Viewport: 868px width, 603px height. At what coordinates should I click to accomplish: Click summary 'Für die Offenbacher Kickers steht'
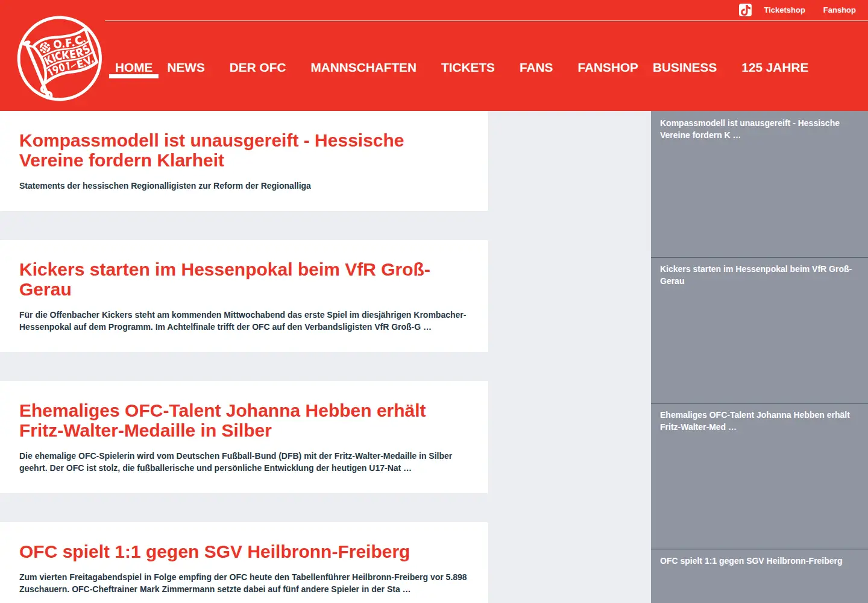[243, 321]
